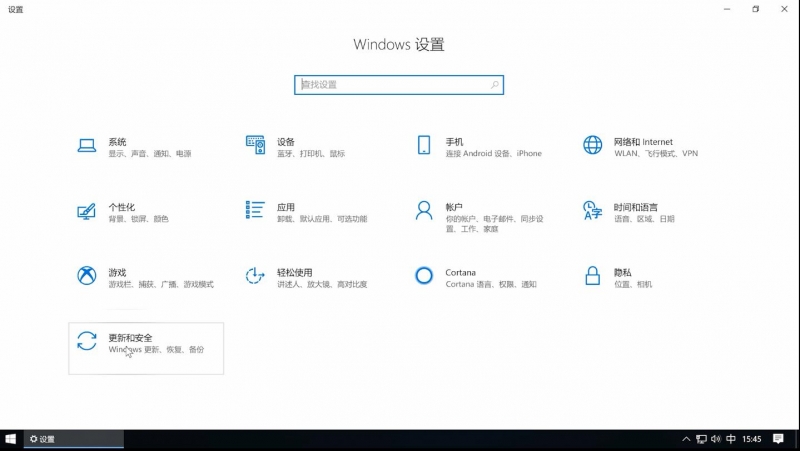Open the 轻松使用 icon
The height and width of the screenshot is (451, 800).
pyautogui.click(x=255, y=275)
